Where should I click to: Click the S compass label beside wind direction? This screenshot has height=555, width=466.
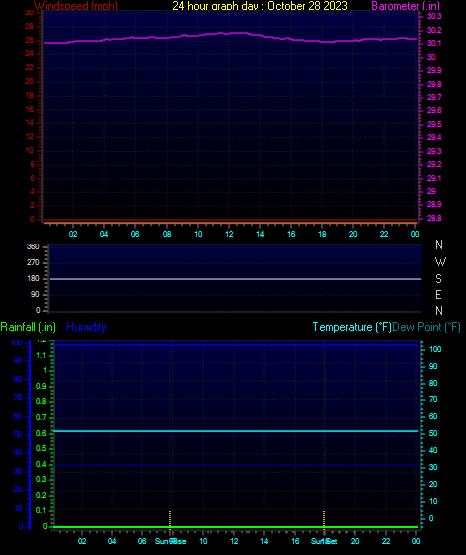pyautogui.click(x=438, y=279)
